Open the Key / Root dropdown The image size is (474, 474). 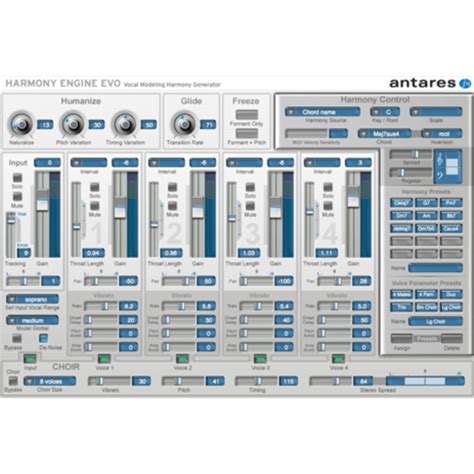point(385,112)
